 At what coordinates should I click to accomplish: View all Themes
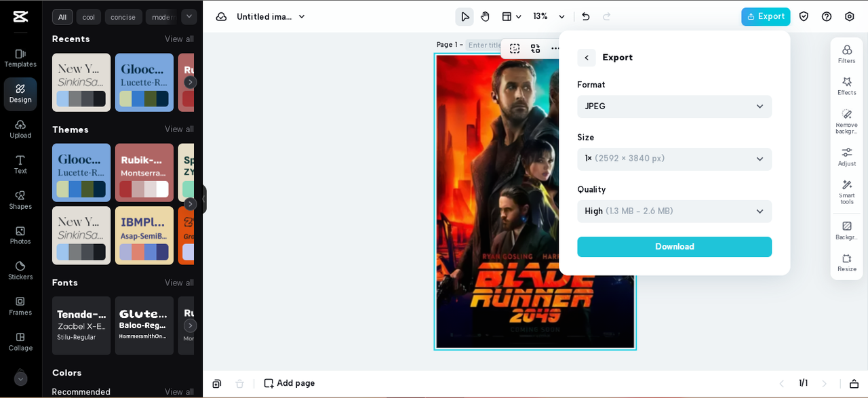[x=179, y=130]
